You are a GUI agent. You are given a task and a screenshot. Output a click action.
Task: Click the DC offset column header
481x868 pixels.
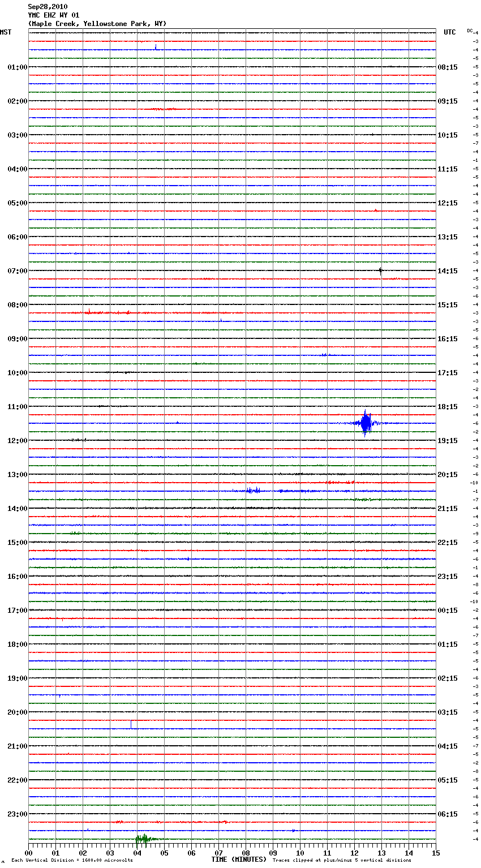470,30
